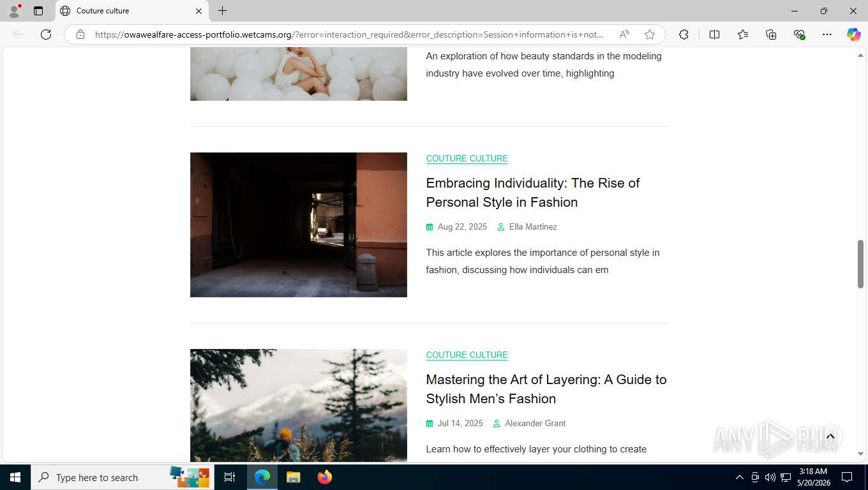Click excerpt about evolving beauty standards
Screen dimensions: 868x490
(544, 64)
